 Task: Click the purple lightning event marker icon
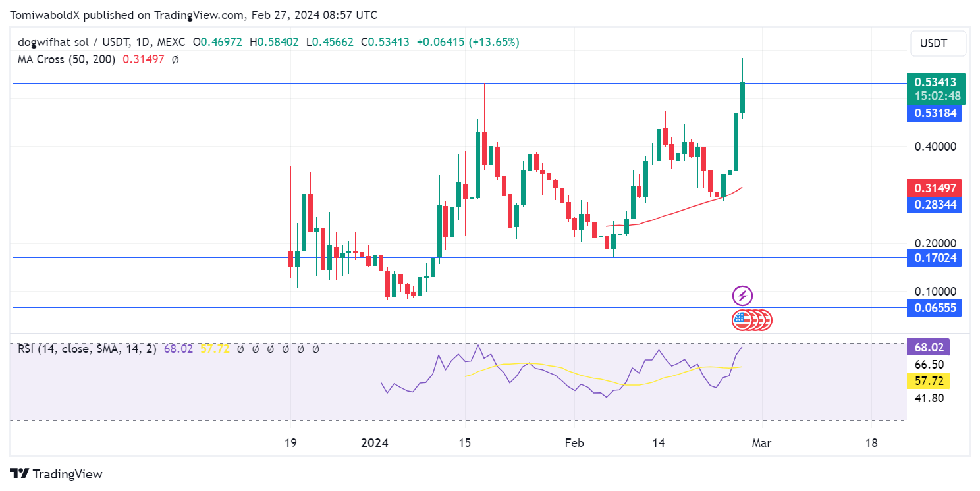pyautogui.click(x=743, y=296)
